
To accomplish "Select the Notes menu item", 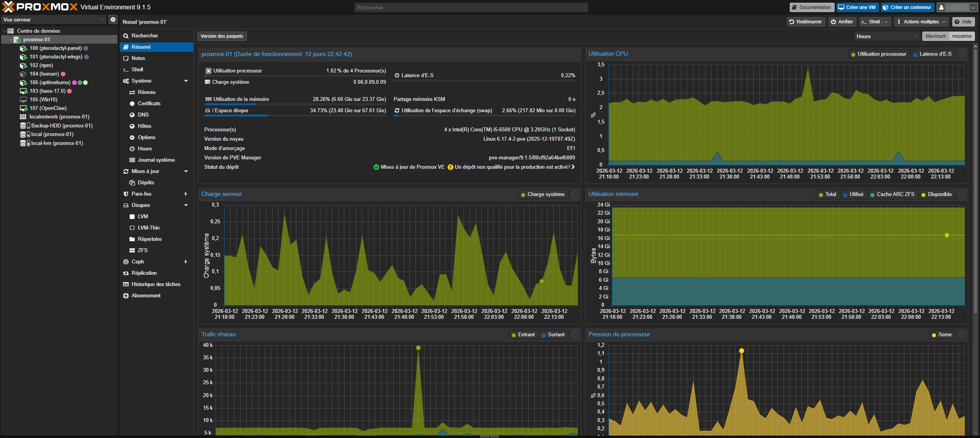I will pos(138,58).
